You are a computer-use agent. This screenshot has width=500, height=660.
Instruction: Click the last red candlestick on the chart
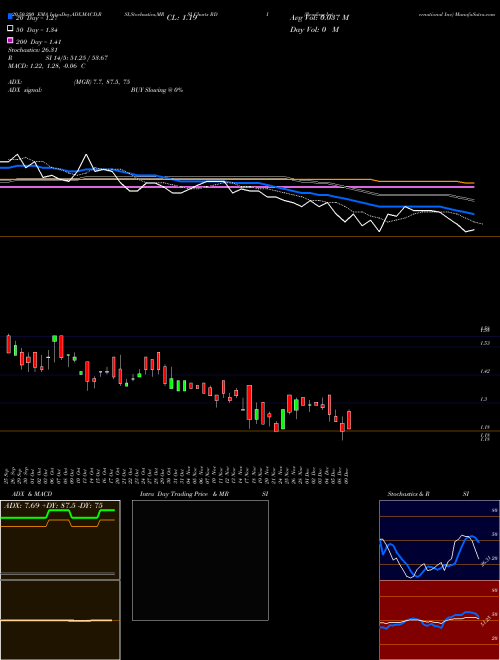click(x=349, y=420)
